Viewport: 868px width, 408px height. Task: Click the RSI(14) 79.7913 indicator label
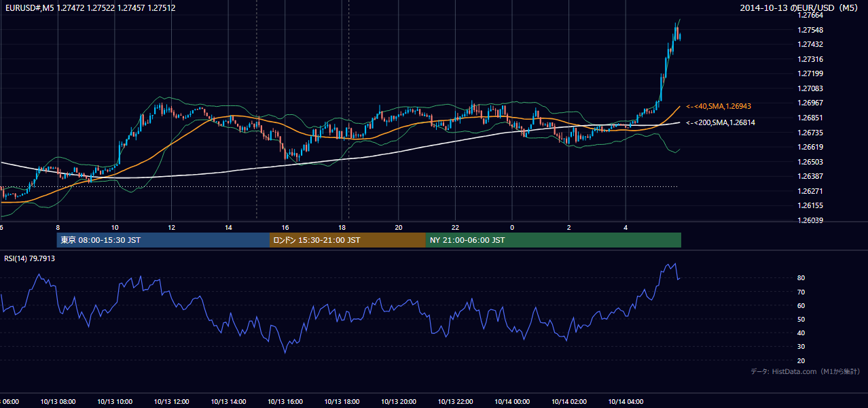pos(30,258)
